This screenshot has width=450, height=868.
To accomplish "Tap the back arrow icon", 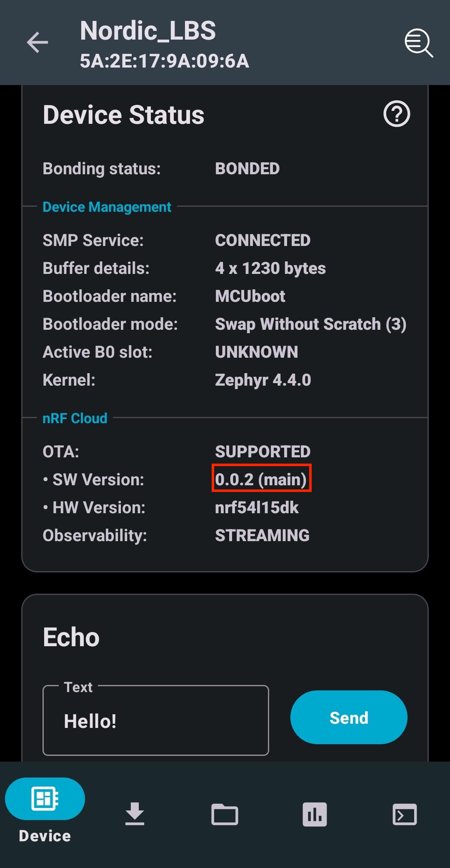I will (x=37, y=43).
